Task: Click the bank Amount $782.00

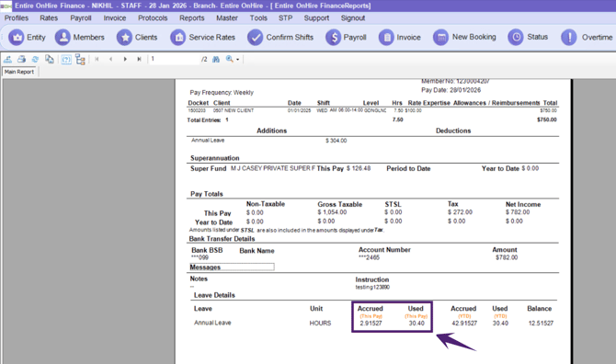Action: [507, 257]
